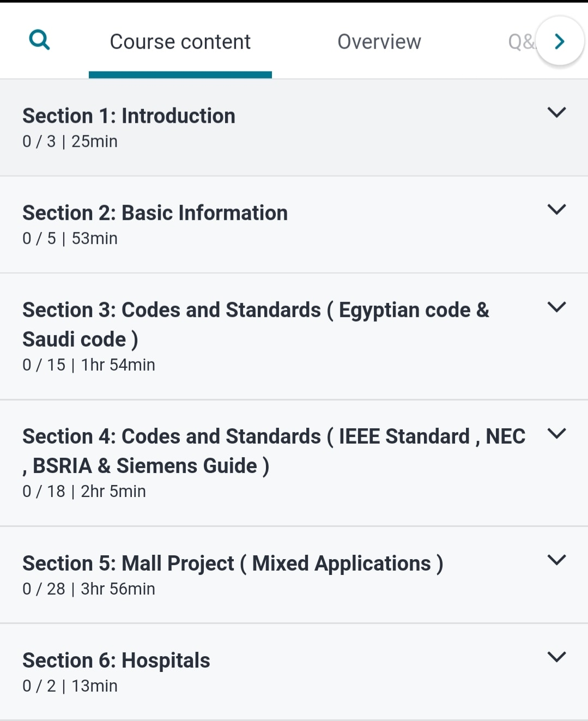Expand Section 2 Basic Information chevron
The image size is (588, 721).
(x=556, y=209)
